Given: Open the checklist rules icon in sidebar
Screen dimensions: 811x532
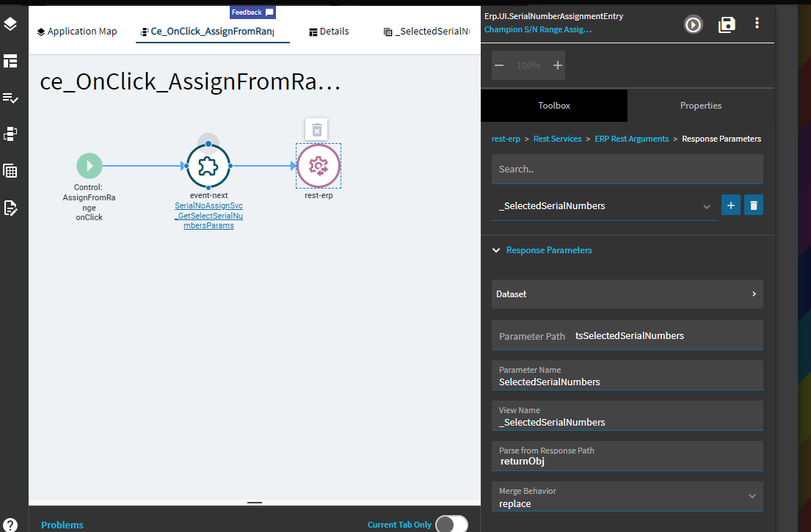Looking at the screenshot, I should [x=10, y=98].
